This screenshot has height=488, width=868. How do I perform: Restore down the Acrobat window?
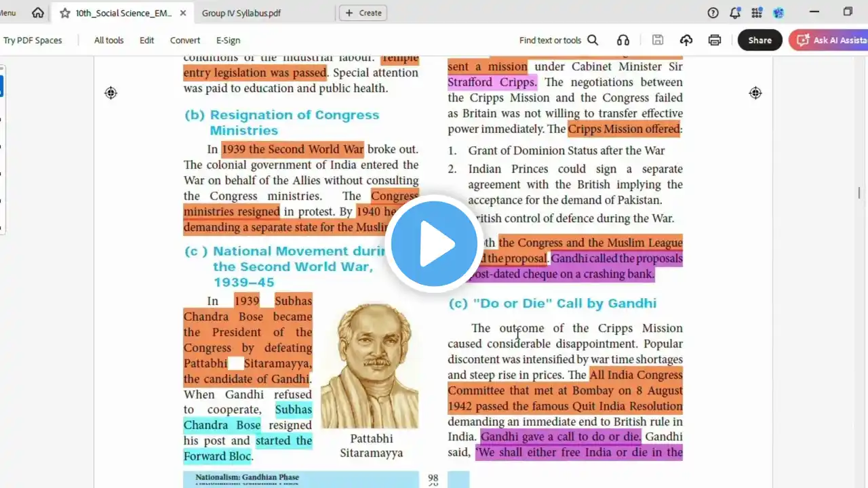pos(848,12)
